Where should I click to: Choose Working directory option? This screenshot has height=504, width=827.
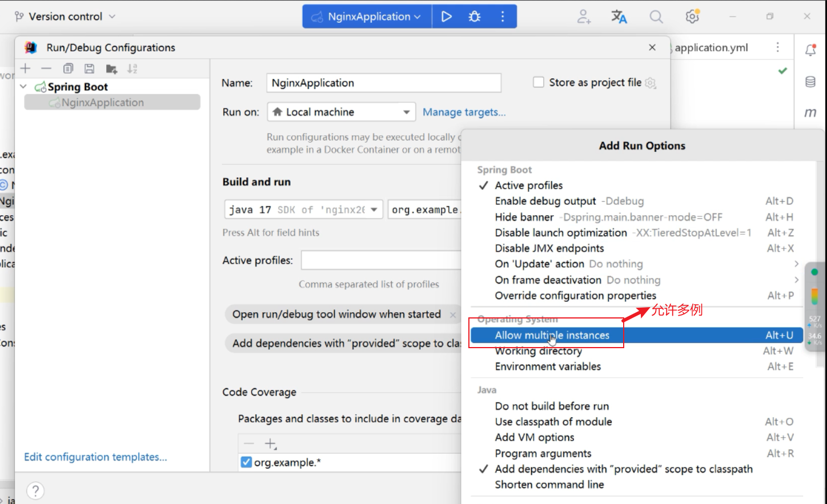(x=637, y=351)
